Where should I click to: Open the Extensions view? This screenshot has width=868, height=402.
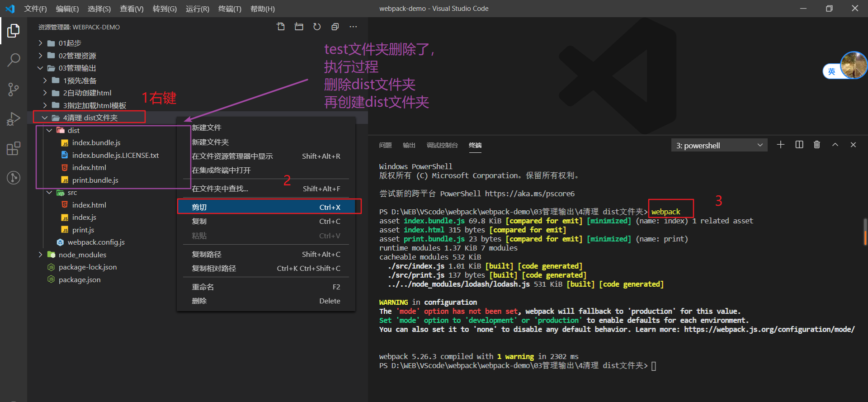[x=14, y=148]
